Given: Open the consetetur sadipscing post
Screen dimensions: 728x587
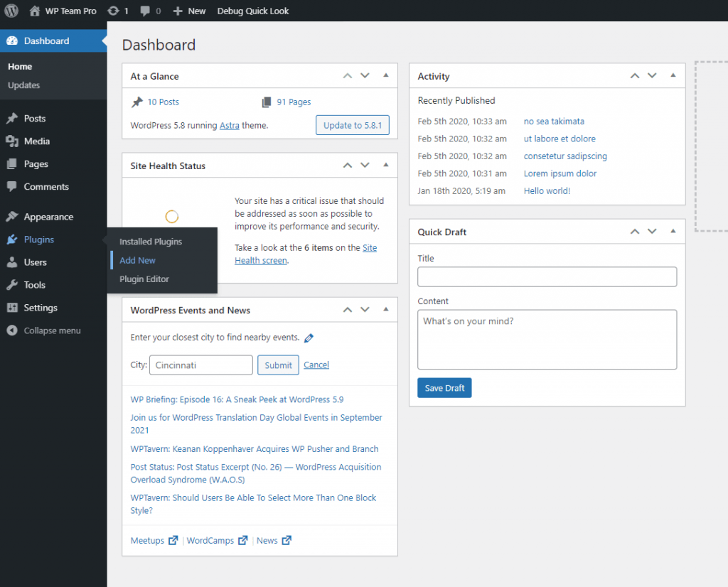Looking at the screenshot, I should pyautogui.click(x=565, y=156).
